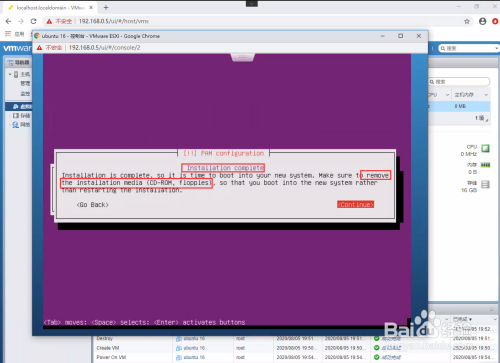The height and width of the screenshot is (363, 500).
Task: Bookmark page with the star icon
Action: click(x=467, y=21)
